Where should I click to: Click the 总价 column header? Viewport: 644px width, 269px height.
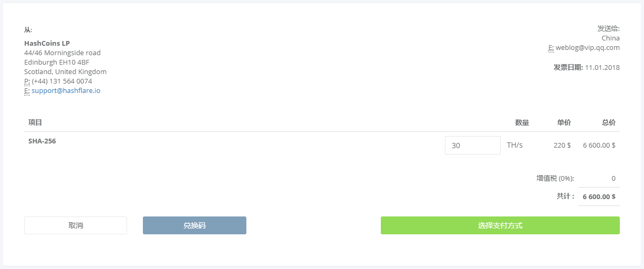pos(608,122)
